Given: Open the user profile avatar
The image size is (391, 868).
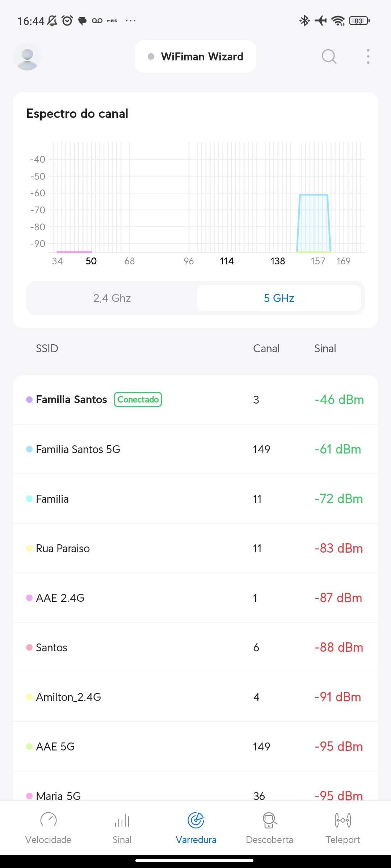Looking at the screenshot, I should [27, 57].
